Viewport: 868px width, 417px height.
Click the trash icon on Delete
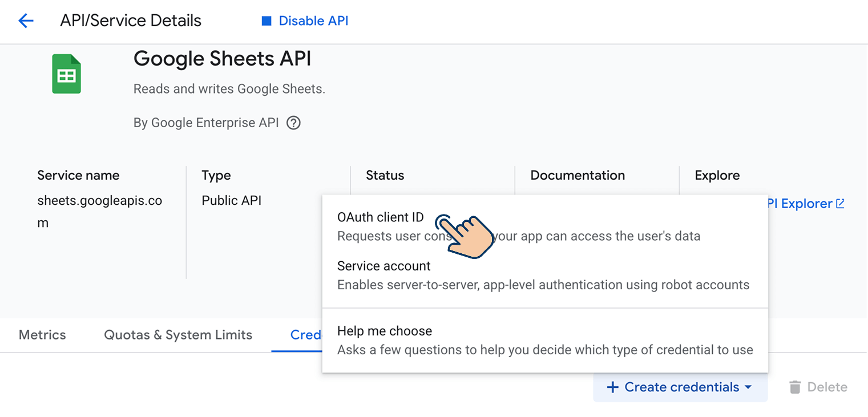coord(795,387)
